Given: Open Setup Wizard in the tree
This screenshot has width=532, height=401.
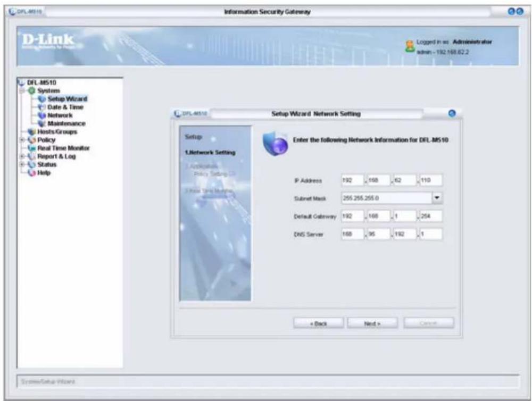Looking at the screenshot, I should click(67, 99).
